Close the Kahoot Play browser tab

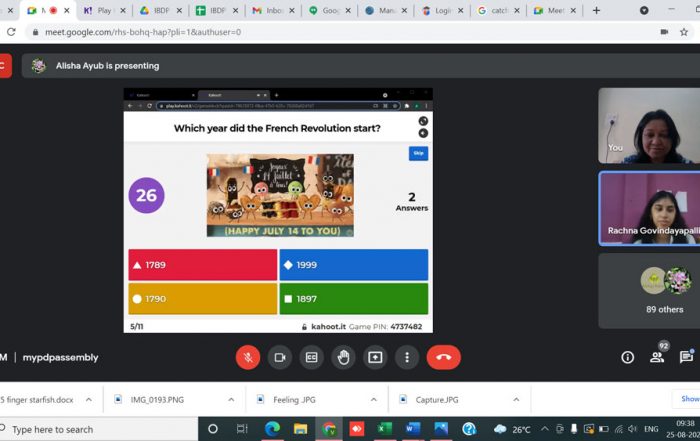point(123,10)
